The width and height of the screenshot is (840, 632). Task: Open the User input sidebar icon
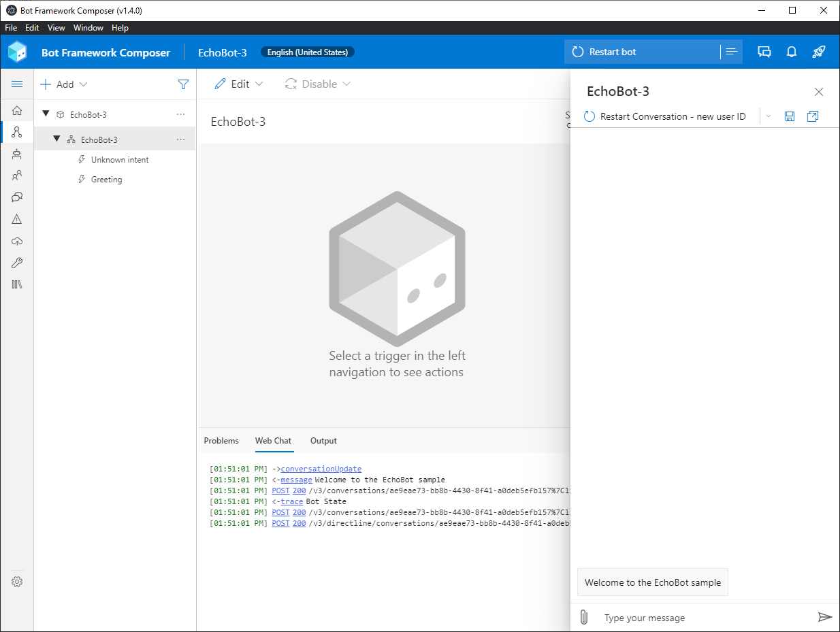tap(17, 176)
